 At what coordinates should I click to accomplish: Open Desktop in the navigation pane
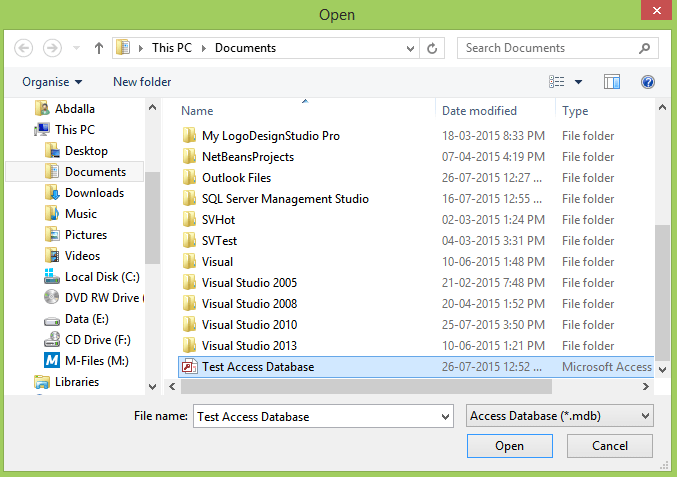(76, 151)
